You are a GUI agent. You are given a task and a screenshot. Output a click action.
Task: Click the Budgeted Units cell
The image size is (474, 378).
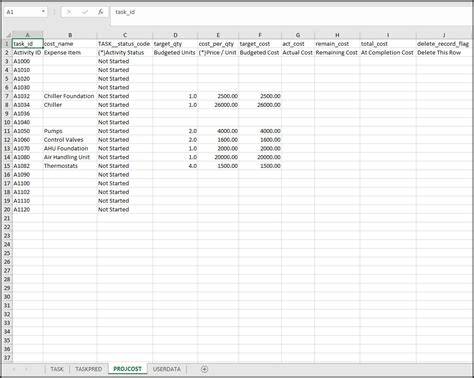pos(175,53)
